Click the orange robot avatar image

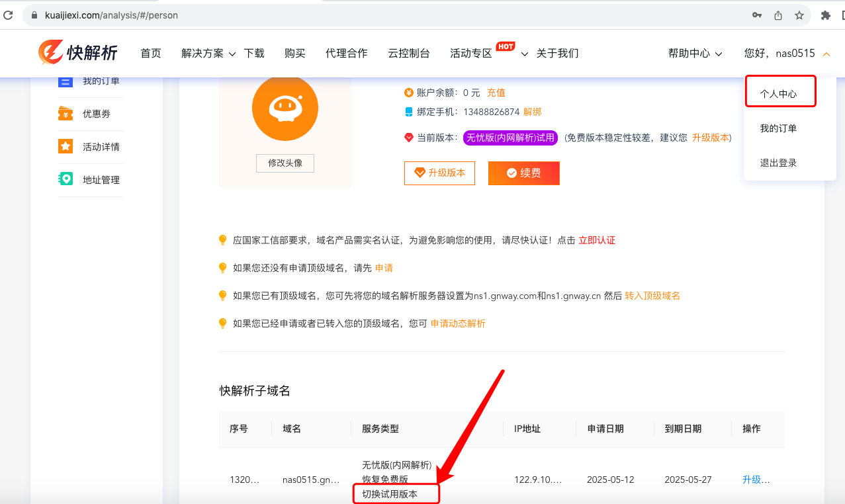285,108
